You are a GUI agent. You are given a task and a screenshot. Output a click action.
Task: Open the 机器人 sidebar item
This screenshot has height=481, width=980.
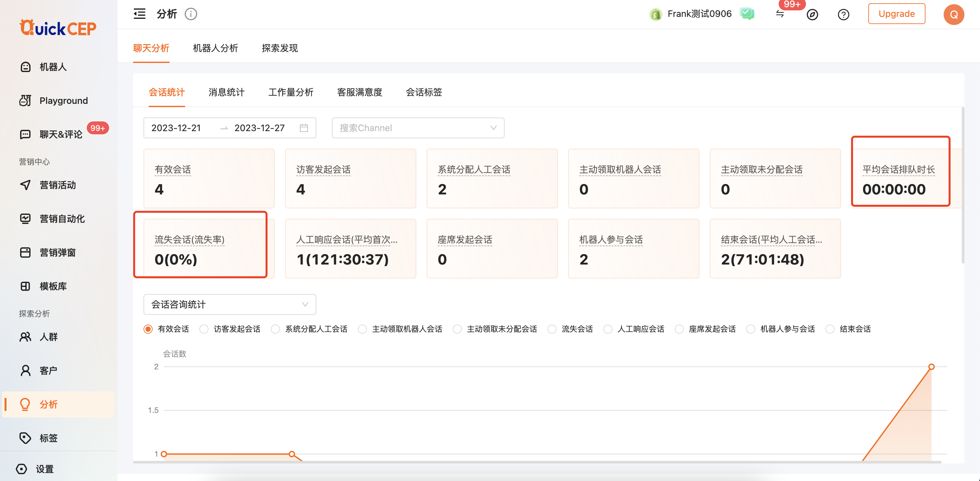(x=53, y=67)
